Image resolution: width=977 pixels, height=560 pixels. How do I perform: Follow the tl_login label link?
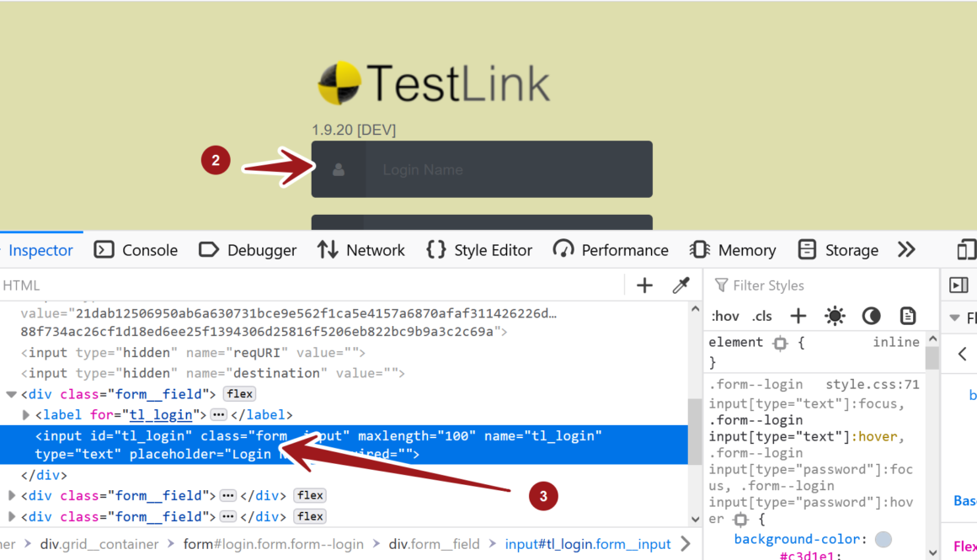point(161,415)
